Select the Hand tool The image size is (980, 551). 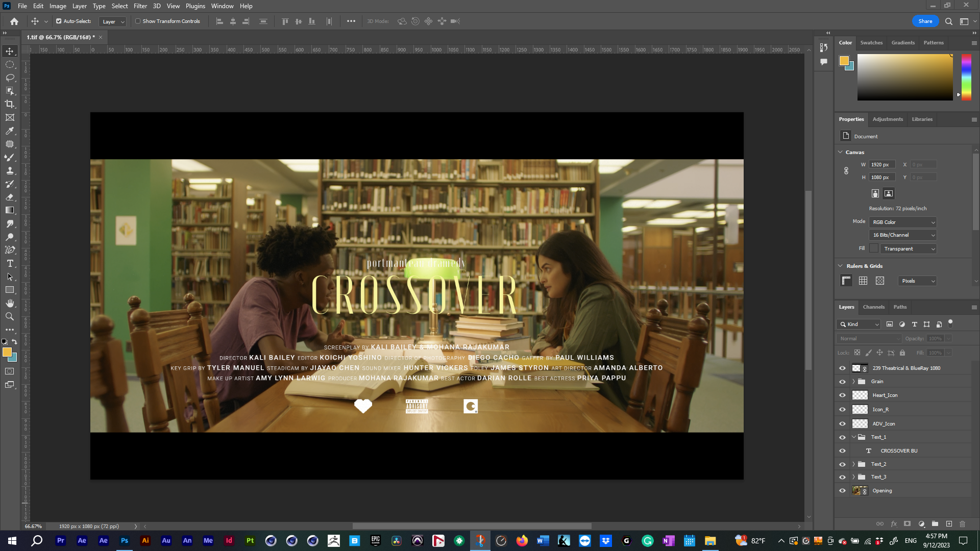[x=10, y=303]
